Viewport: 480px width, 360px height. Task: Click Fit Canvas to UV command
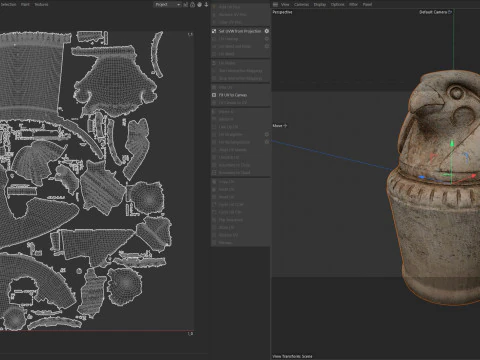click(x=233, y=103)
